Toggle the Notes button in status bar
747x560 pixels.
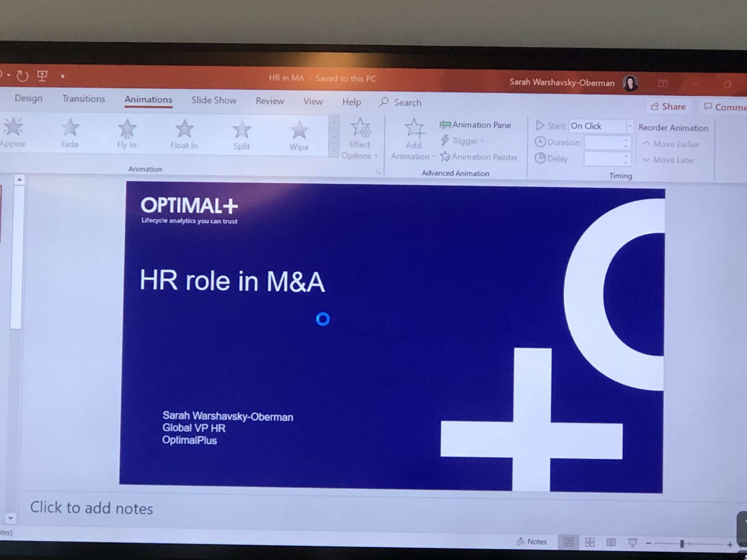pos(531,542)
